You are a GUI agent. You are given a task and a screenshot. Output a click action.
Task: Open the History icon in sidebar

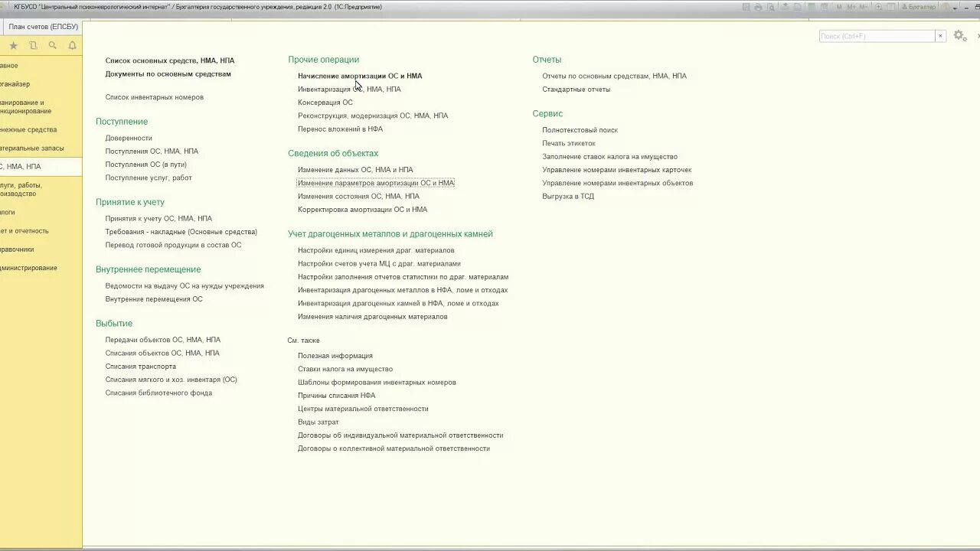point(33,45)
